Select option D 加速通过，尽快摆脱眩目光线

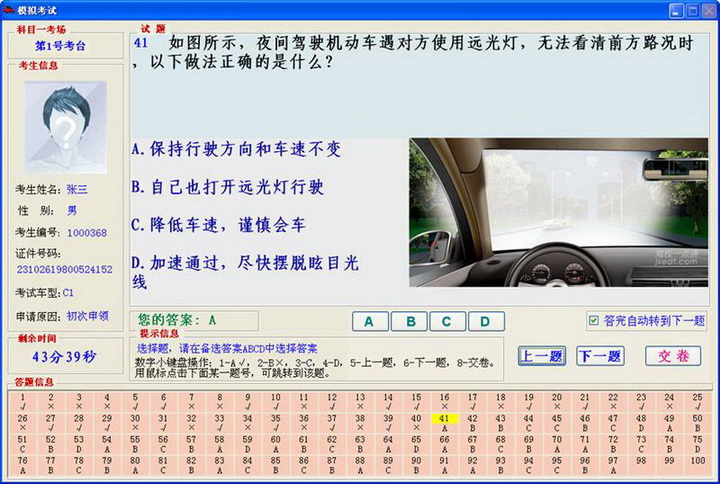pyautogui.click(x=245, y=272)
